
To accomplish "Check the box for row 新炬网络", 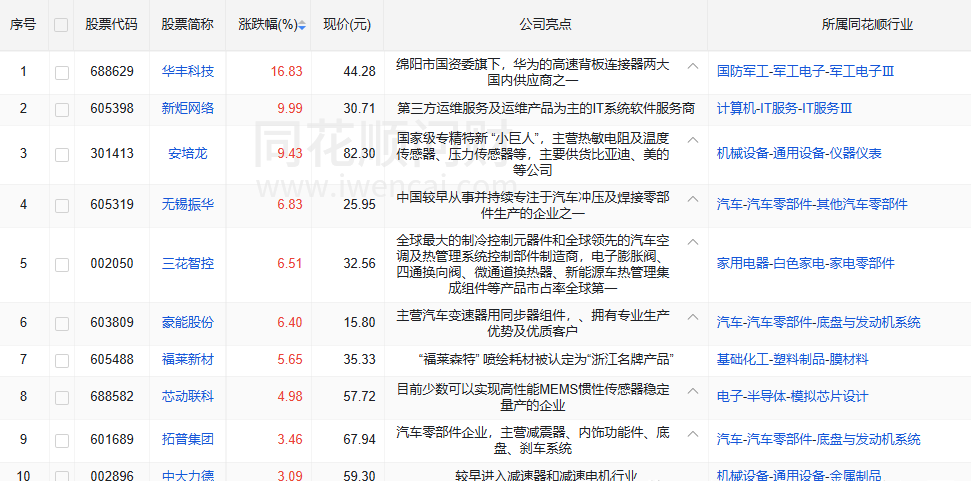I will [62, 109].
